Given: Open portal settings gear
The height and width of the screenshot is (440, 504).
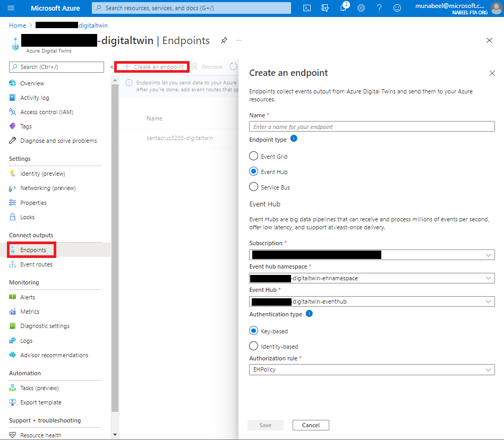Looking at the screenshot, I should 361,8.
